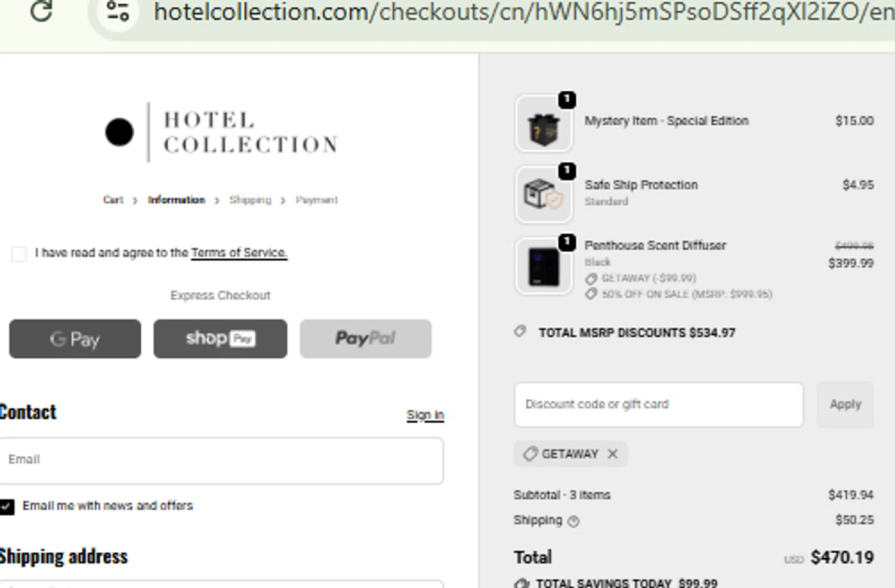Click the Hotel Collection logo
This screenshot has height=588, width=895.
(221, 132)
